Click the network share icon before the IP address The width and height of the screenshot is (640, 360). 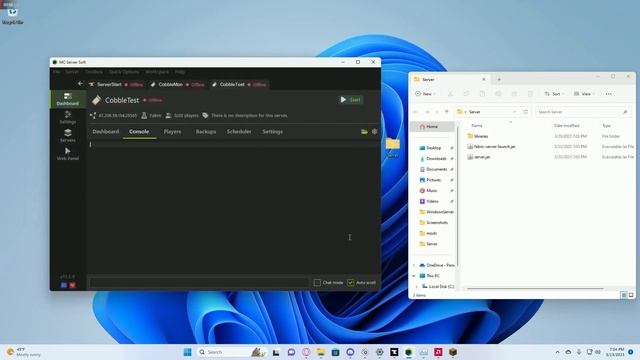[93, 116]
